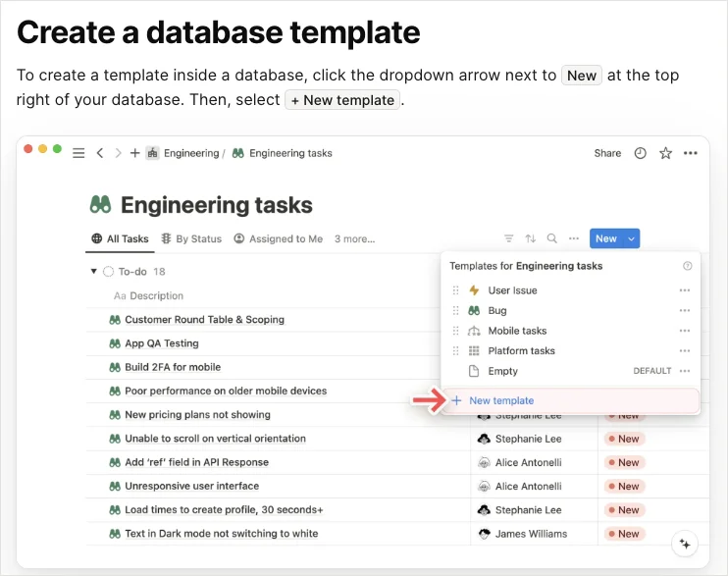This screenshot has height=576, width=728.
Task: Search the database with magnifier icon
Action: (552, 238)
